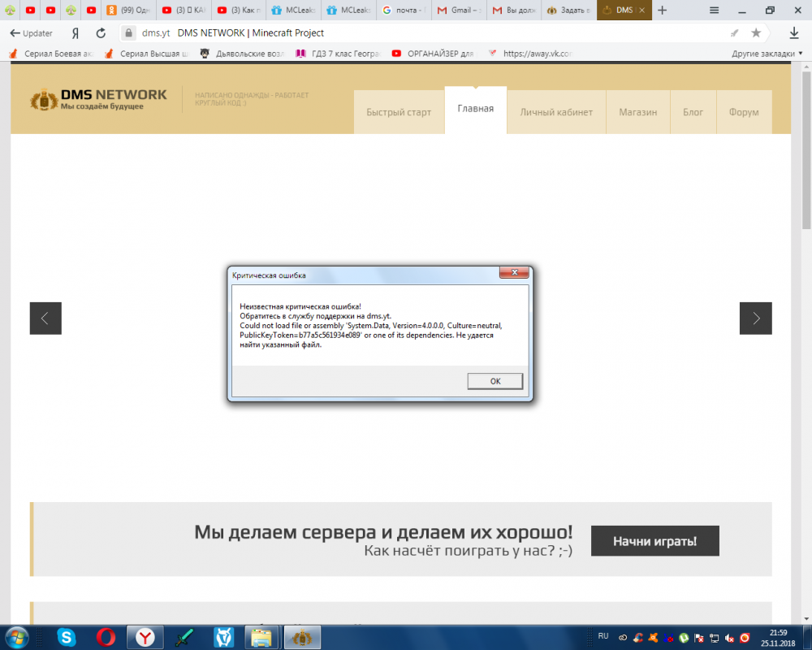Open Windows Explorer folder from taskbar
Image resolution: width=812 pixels, height=650 pixels.
[261, 637]
